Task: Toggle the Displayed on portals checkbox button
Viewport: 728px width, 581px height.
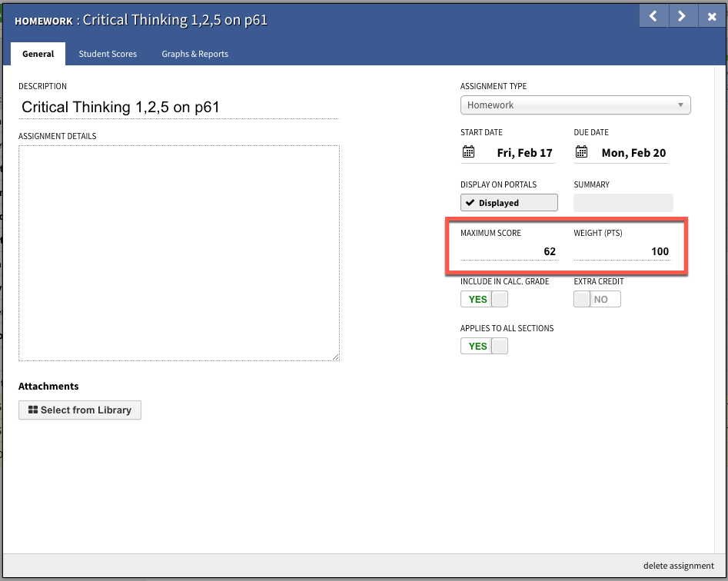Action: pos(508,203)
